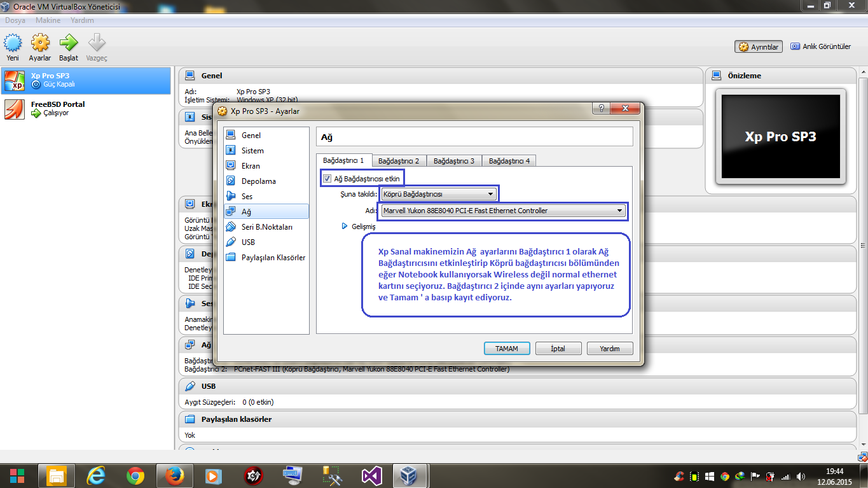Confirm settings with the TAMAM button
The width and height of the screenshot is (868, 488).
coord(507,349)
